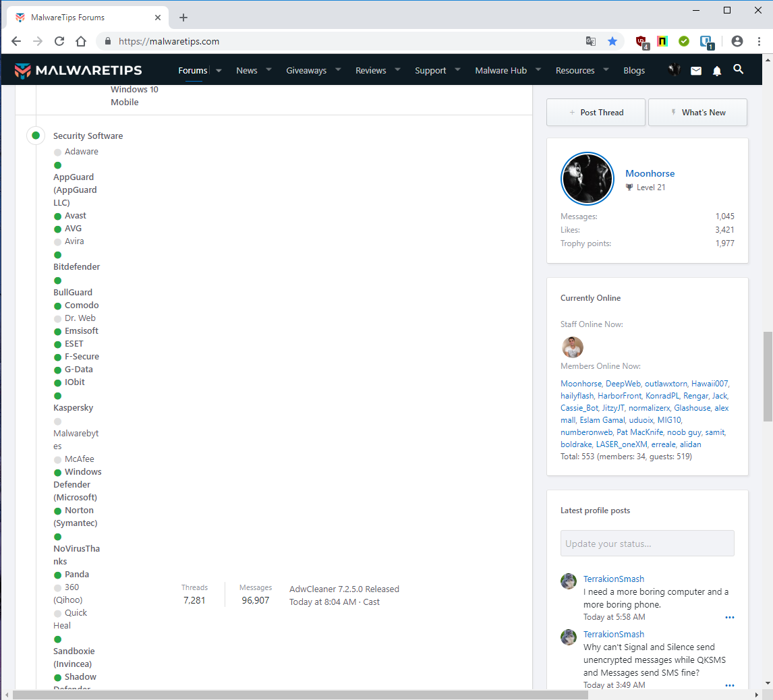Open the Blogs nav item

[x=634, y=71]
